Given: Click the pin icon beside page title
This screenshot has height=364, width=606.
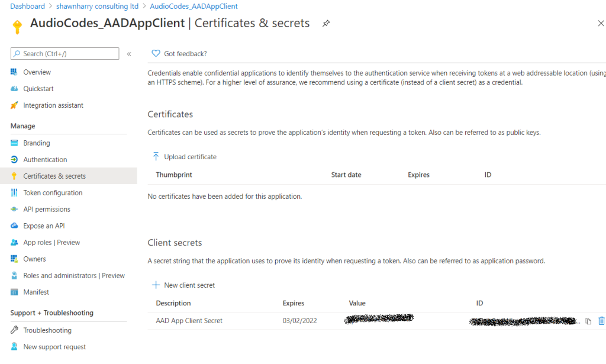Looking at the screenshot, I should pyautogui.click(x=326, y=24).
